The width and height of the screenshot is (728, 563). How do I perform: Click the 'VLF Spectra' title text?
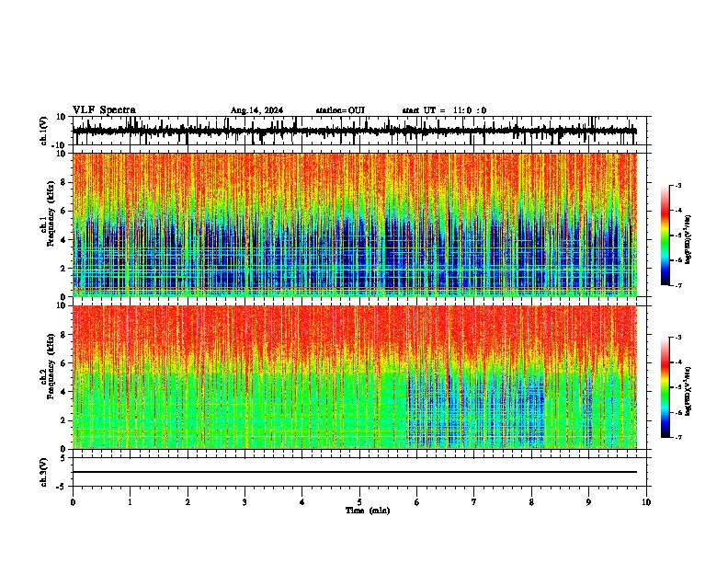(x=104, y=109)
